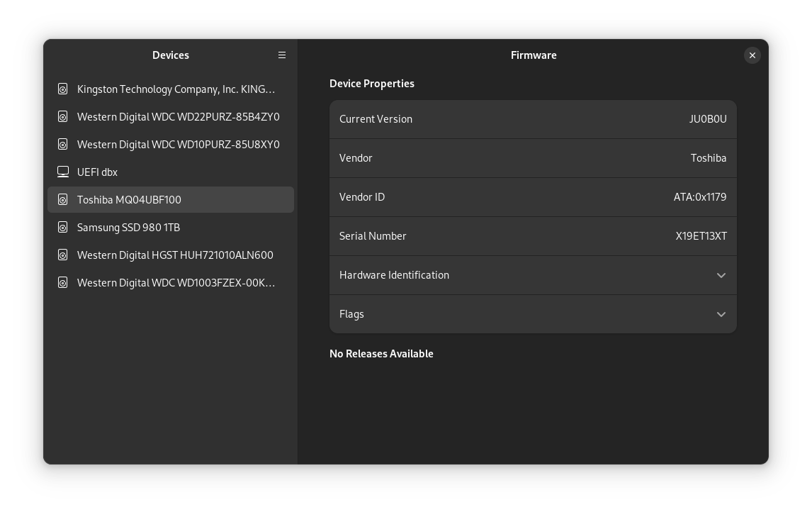Screen dimensions: 812x512
Task: Click the Vendor value Toshiba
Action: click(x=708, y=158)
